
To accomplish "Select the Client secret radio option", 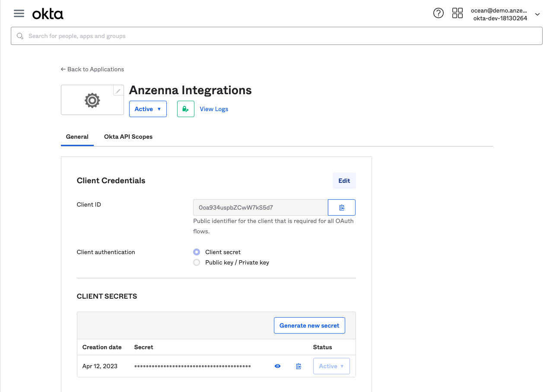I will coord(197,252).
